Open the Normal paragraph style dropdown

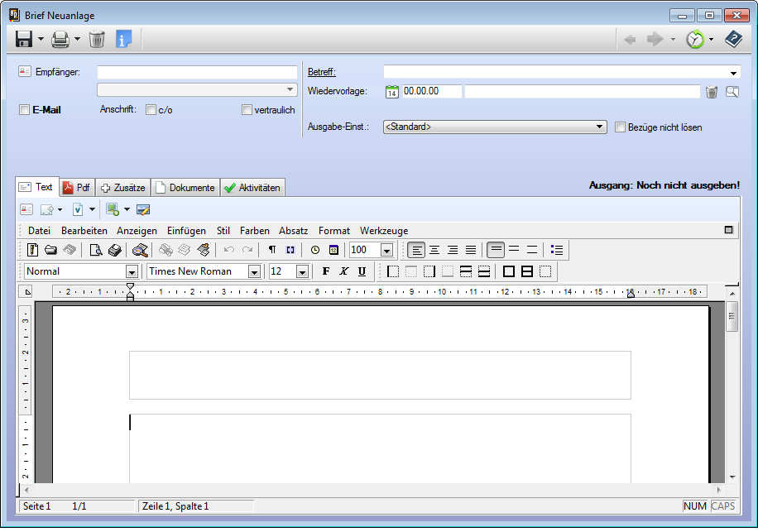tap(131, 272)
